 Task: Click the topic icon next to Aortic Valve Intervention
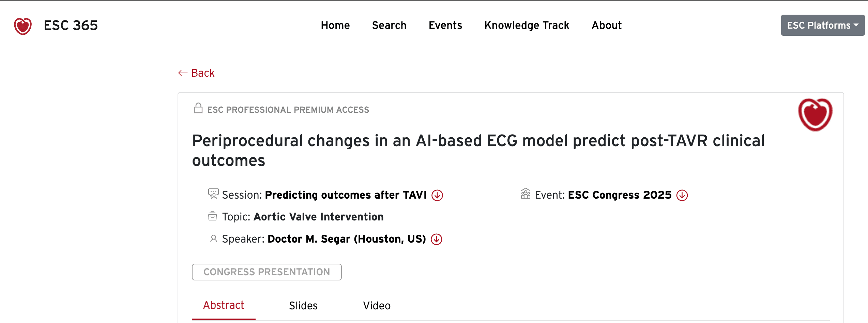click(x=213, y=216)
